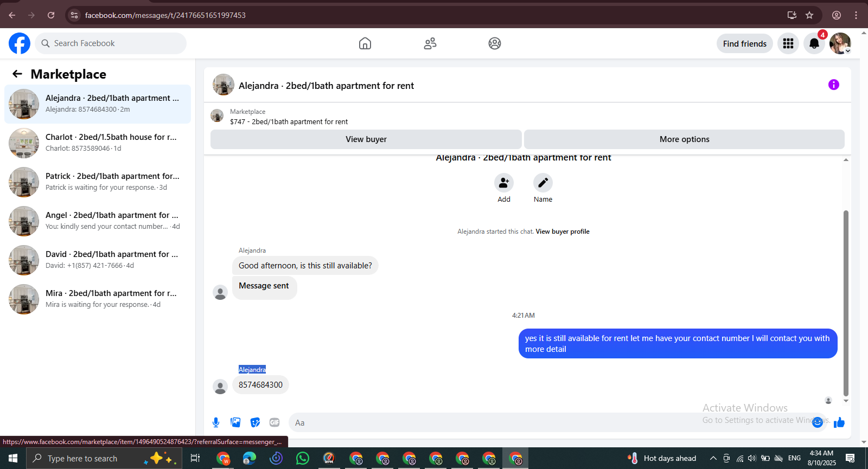Open the Charlot 2bed/1.5bath house chat
Screen dimensions: 868x469
click(x=98, y=143)
